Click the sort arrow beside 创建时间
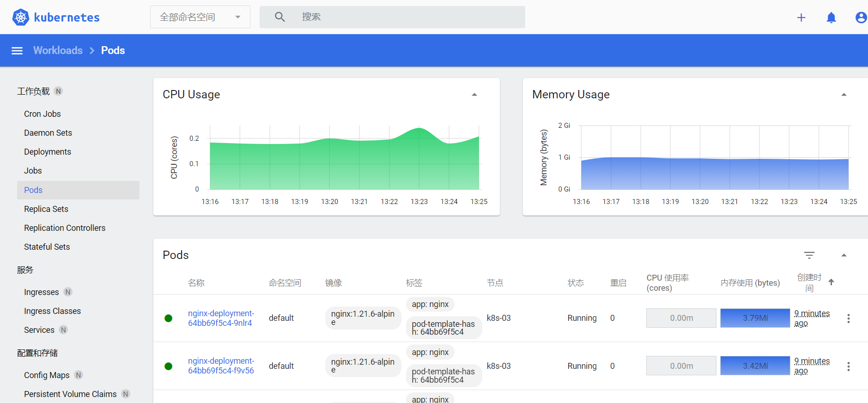868x403 pixels. 831,282
